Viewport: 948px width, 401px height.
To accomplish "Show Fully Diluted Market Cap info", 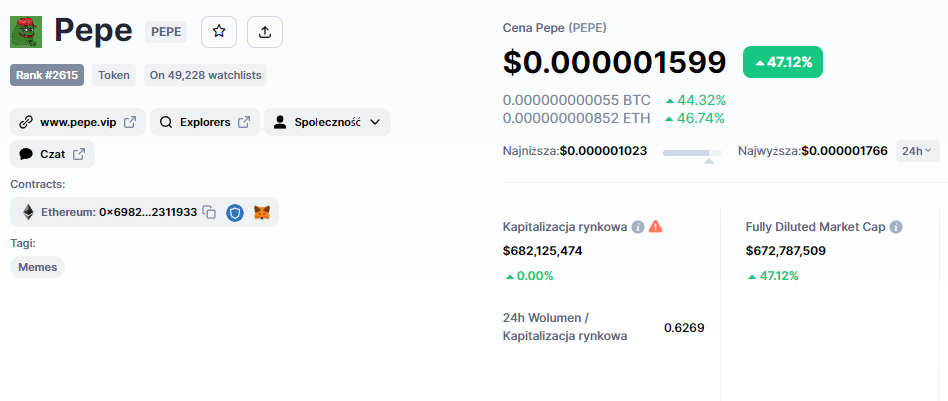I will point(896,227).
